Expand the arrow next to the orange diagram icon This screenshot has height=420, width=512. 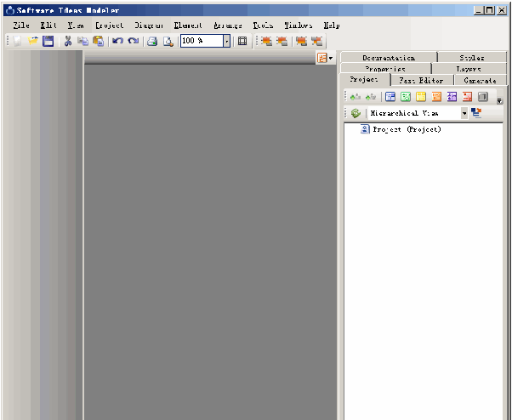point(331,59)
